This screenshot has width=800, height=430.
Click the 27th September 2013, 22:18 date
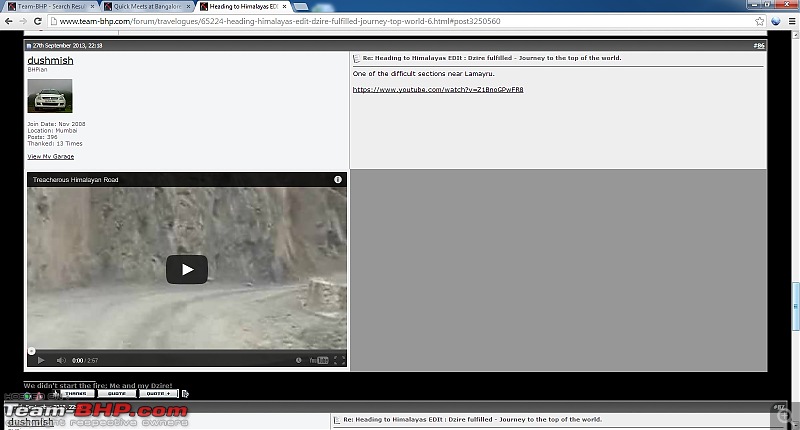coord(67,46)
